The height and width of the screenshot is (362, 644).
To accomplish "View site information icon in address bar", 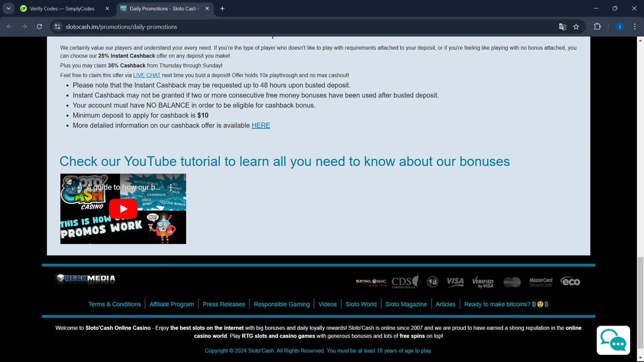I will [x=57, y=27].
